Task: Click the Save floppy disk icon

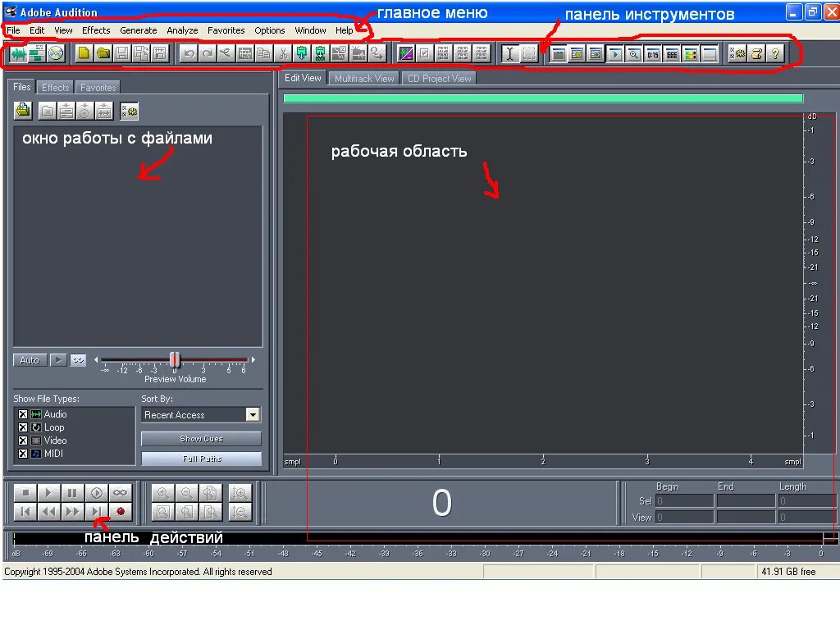Action: point(122,53)
